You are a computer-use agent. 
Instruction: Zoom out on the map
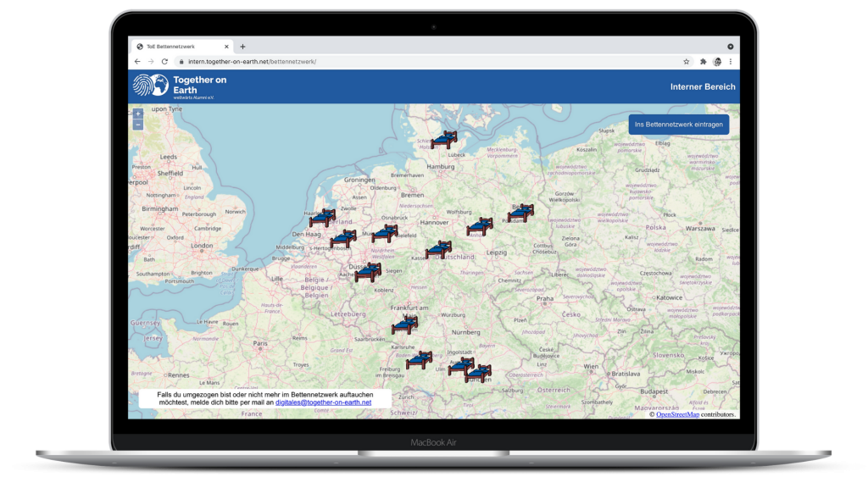pos(138,125)
